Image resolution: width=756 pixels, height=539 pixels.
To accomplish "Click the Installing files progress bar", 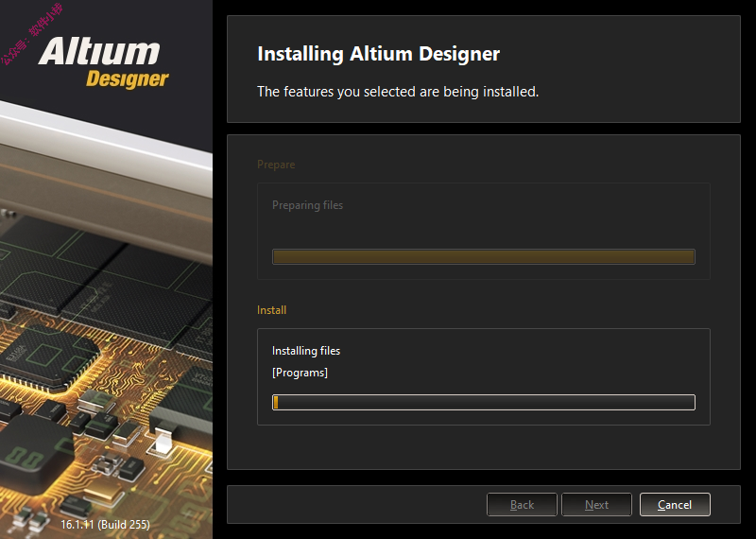I will pyautogui.click(x=484, y=402).
